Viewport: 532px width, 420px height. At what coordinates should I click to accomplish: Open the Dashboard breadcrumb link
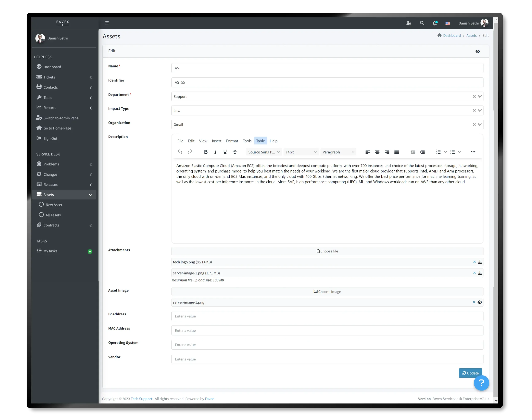tap(452, 36)
